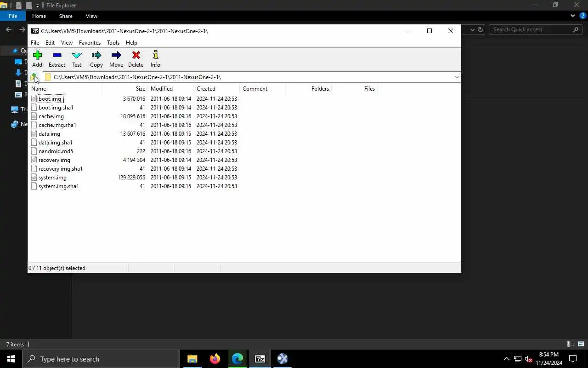Open the notification center icon
This screenshot has width=588, height=368.
(x=573, y=359)
